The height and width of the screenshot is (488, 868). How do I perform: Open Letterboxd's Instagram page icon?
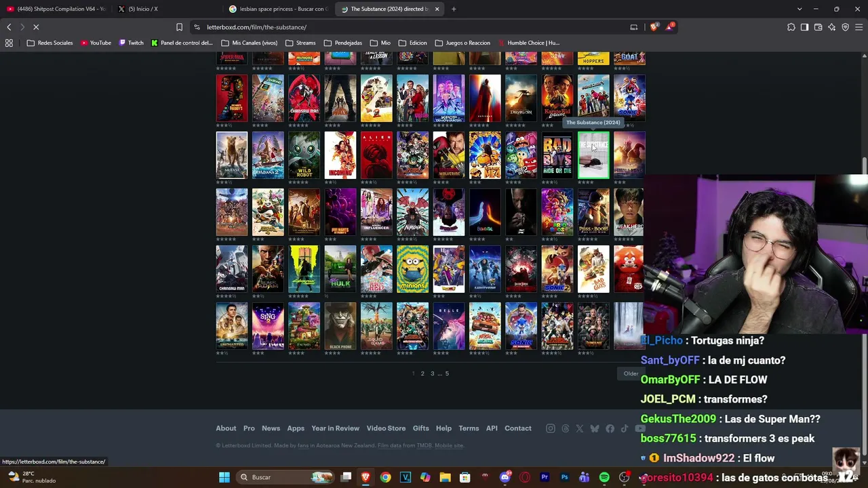coord(551,428)
